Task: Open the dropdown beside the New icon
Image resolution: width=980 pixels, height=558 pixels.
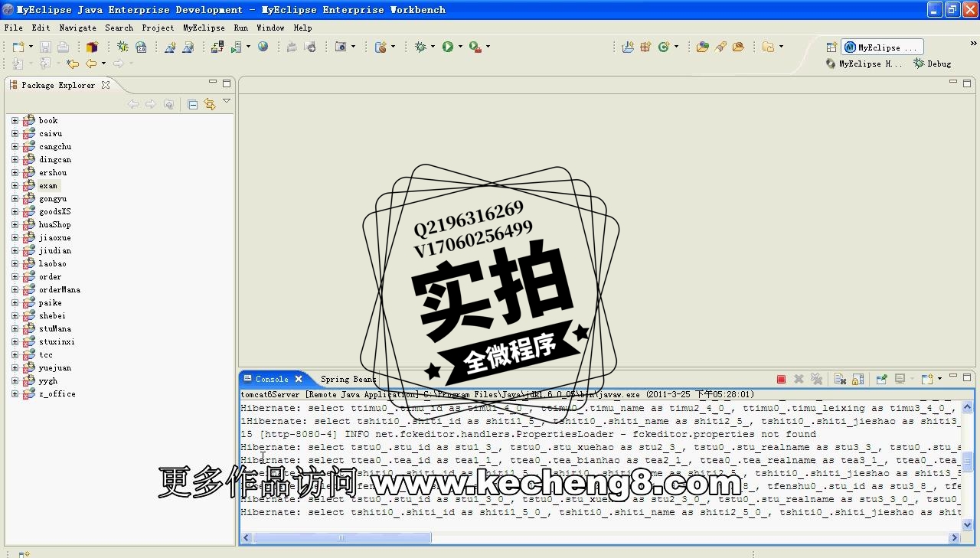Action: (30, 47)
